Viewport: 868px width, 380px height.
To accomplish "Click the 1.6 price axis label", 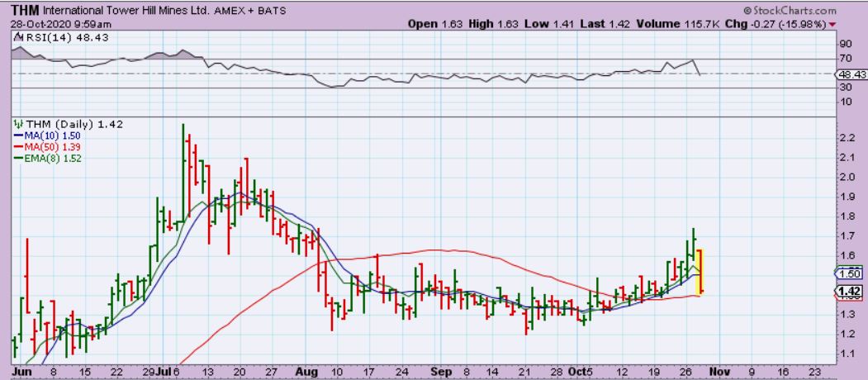I will (x=847, y=255).
